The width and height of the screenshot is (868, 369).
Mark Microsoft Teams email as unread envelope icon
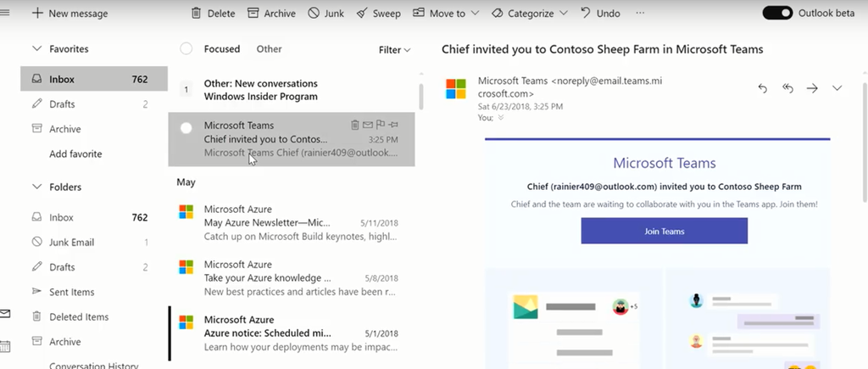pyautogui.click(x=368, y=126)
